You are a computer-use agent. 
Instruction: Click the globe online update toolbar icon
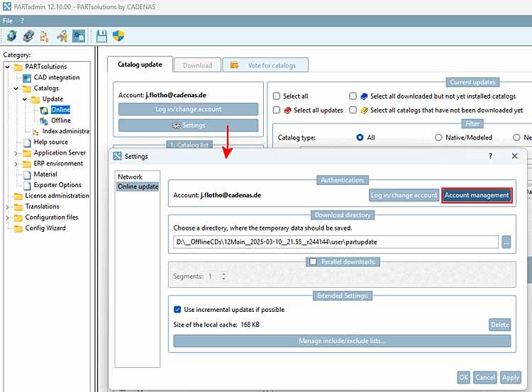12,36
